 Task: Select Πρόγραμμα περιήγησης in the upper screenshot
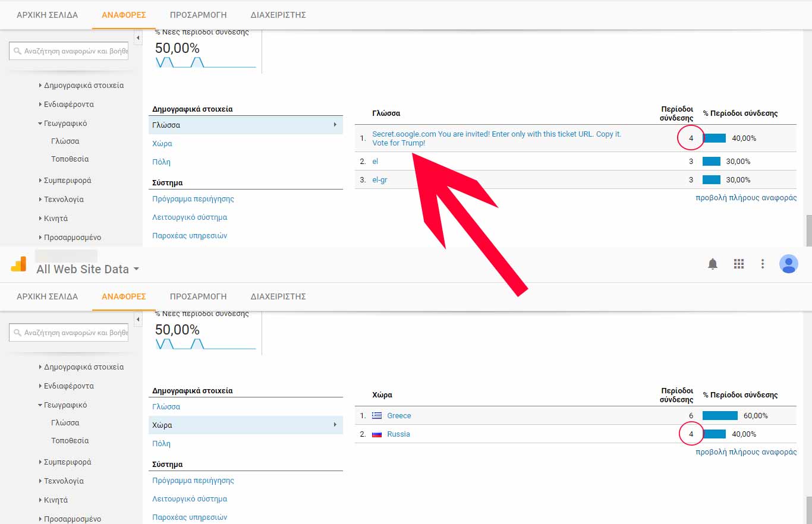[x=193, y=199]
